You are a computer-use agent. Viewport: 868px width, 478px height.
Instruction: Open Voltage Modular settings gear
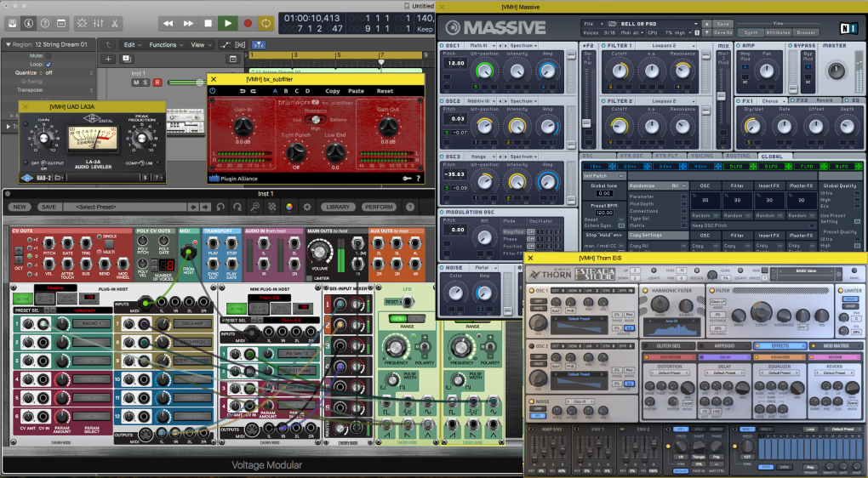(x=306, y=207)
